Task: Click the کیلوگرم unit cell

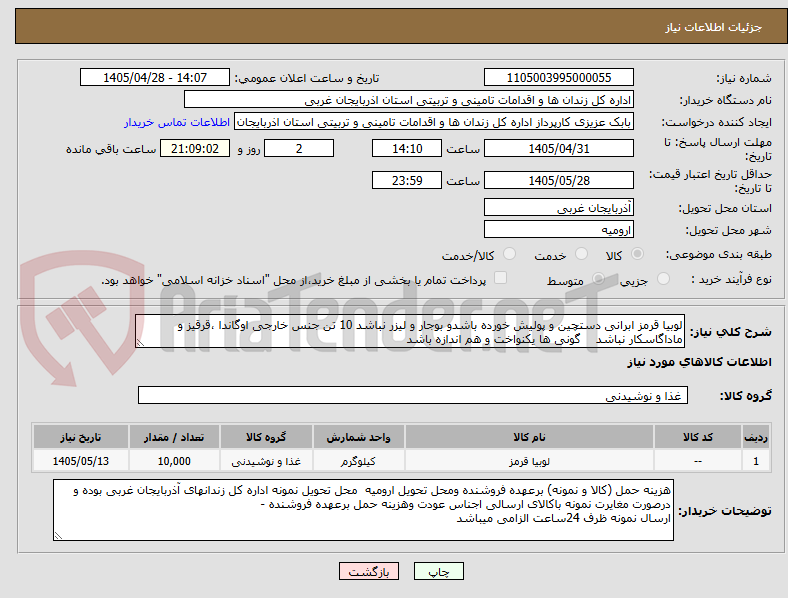Action: [x=358, y=461]
